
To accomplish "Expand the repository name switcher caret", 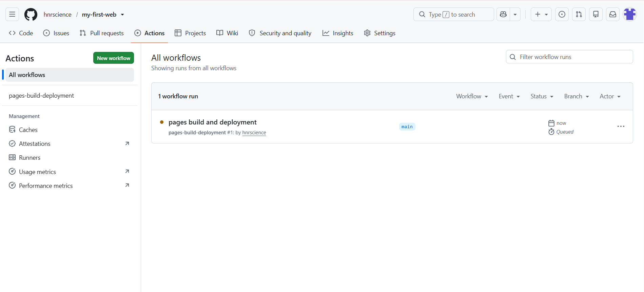I will click(x=122, y=15).
